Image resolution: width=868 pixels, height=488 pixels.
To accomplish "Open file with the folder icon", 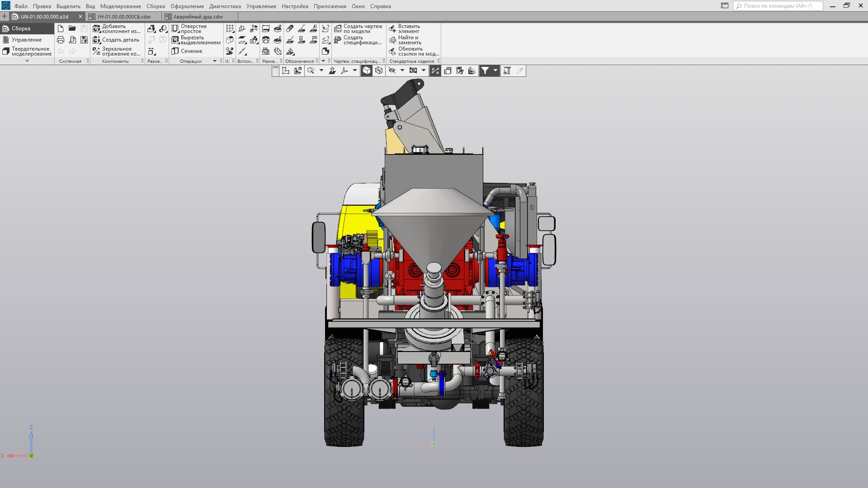I will click(x=72, y=28).
